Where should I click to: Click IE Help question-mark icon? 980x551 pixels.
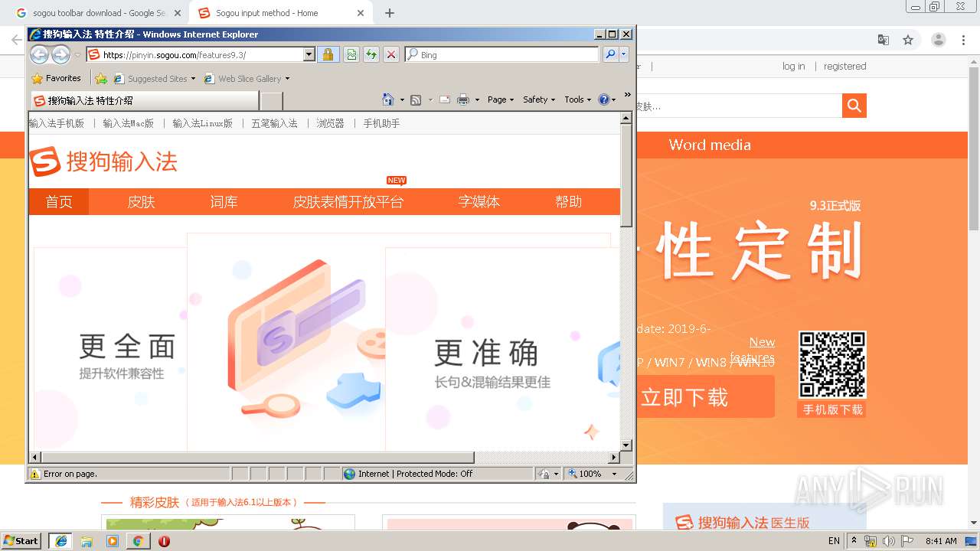point(603,99)
